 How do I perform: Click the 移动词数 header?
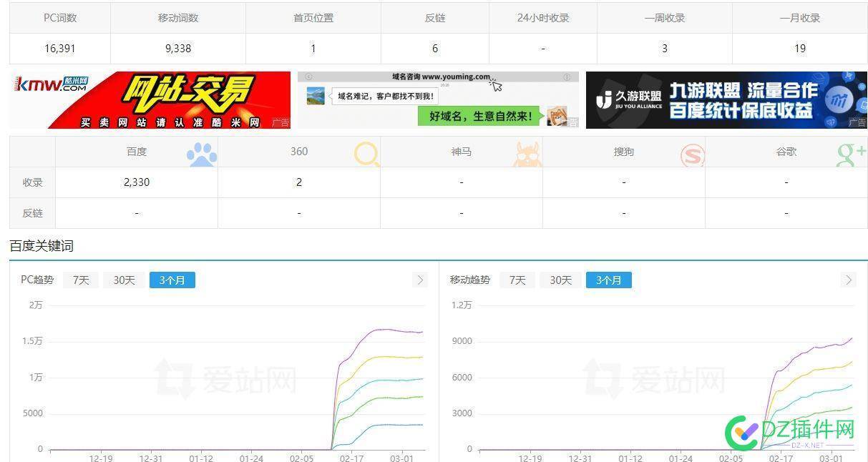pyautogui.click(x=178, y=18)
